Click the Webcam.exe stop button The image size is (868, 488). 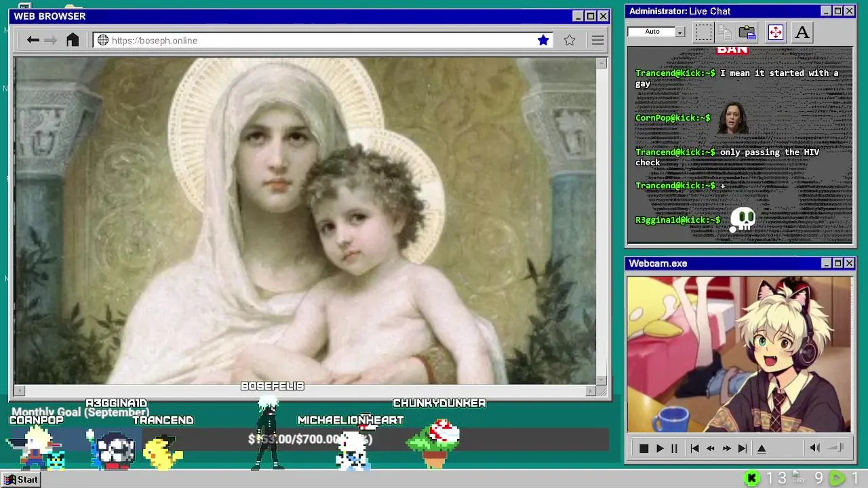644,448
